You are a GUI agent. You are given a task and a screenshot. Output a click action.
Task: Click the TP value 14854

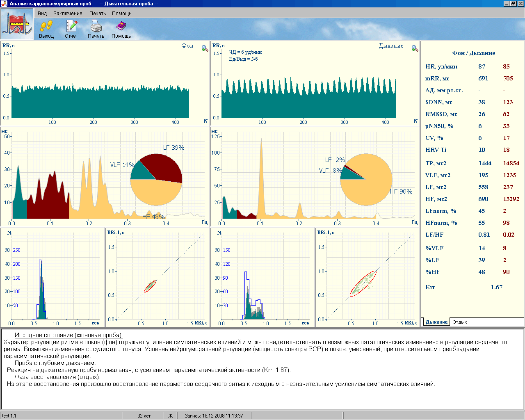[511, 163]
